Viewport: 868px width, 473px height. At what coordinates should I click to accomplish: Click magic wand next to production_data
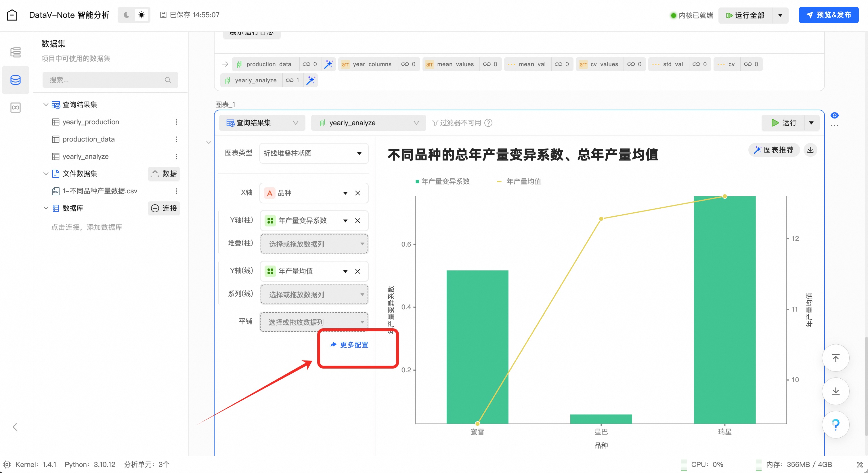pyautogui.click(x=328, y=64)
